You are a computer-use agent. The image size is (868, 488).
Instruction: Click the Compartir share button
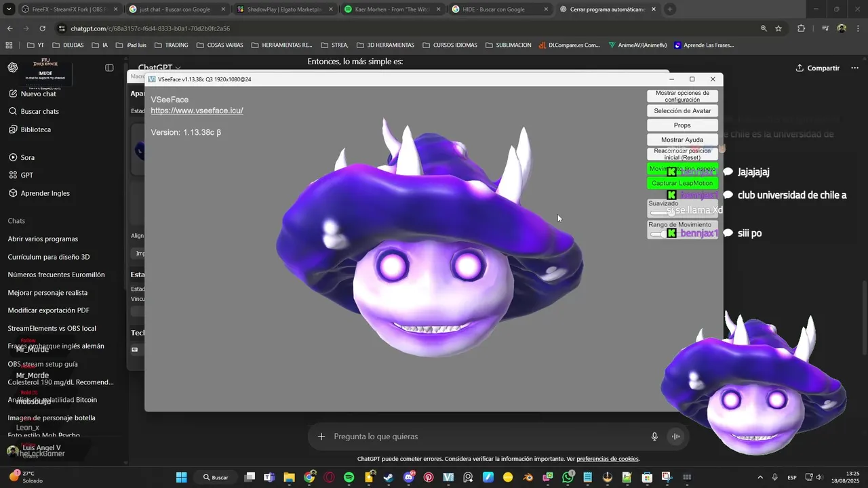pos(817,68)
